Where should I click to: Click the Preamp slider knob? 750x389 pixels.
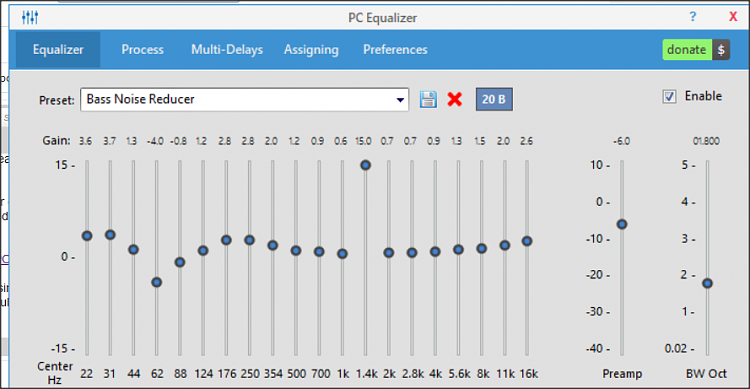click(x=622, y=224)
